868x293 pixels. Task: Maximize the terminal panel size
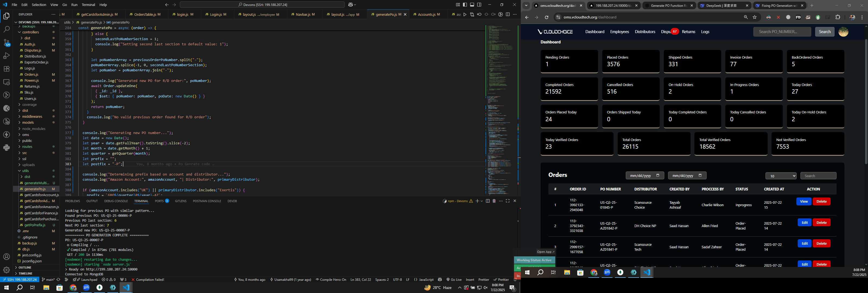tap(508, 201)
